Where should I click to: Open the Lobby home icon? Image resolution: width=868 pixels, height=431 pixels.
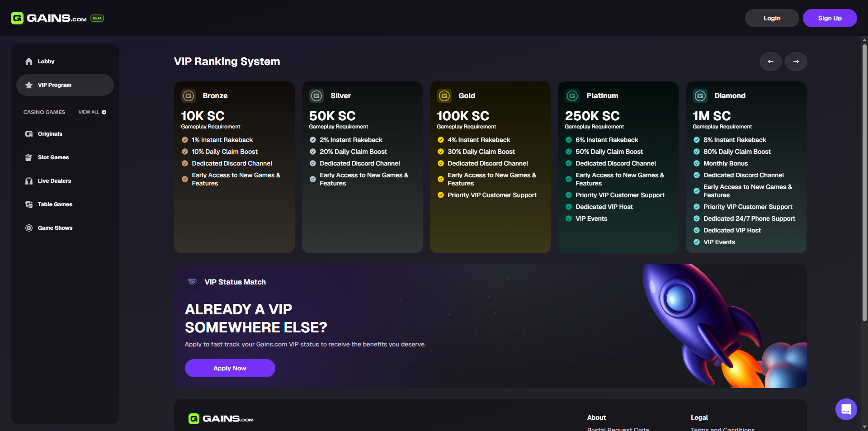[x=29, y=62]
